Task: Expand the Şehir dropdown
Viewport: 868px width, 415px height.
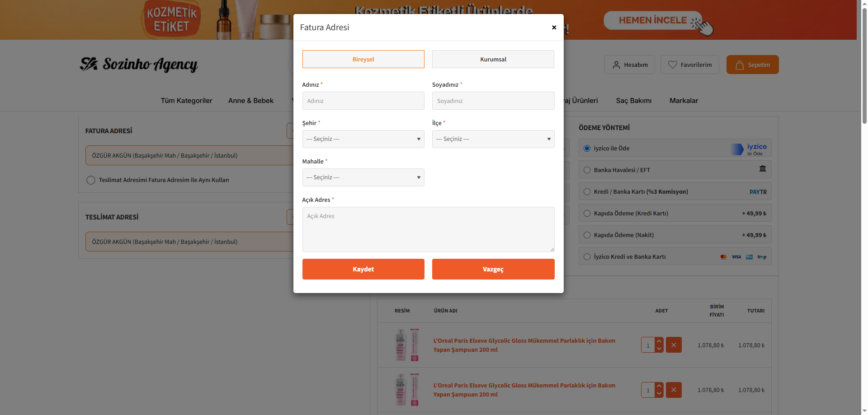Action: pos(363,139)
